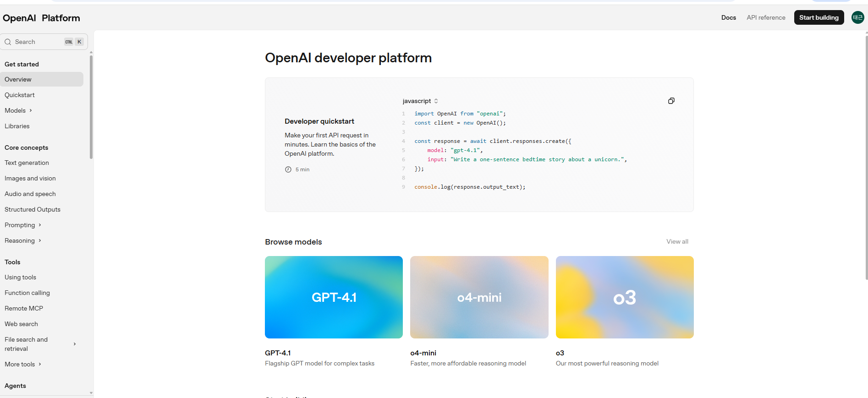This screenshot has width=868, height=398.
Task: Click the user avatar icon
Action: pyautogui.click(x=857, y=17)
